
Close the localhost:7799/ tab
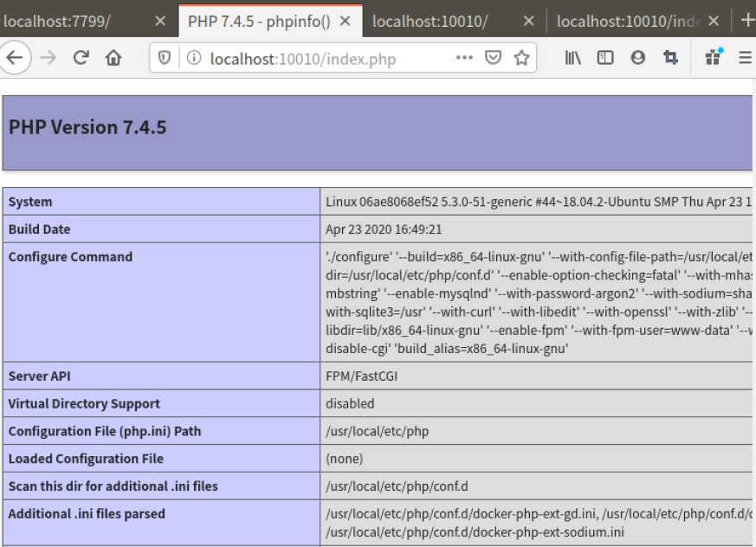[160, 21]
